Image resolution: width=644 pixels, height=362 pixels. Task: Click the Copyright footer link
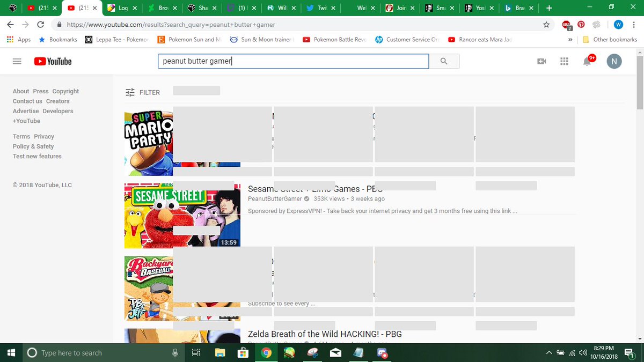65,91
